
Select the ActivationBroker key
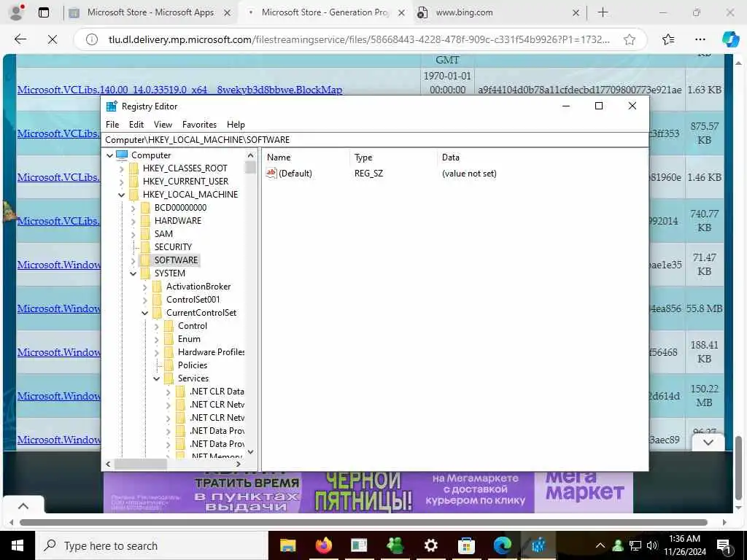pyautogui.click(x=198, y=287)
